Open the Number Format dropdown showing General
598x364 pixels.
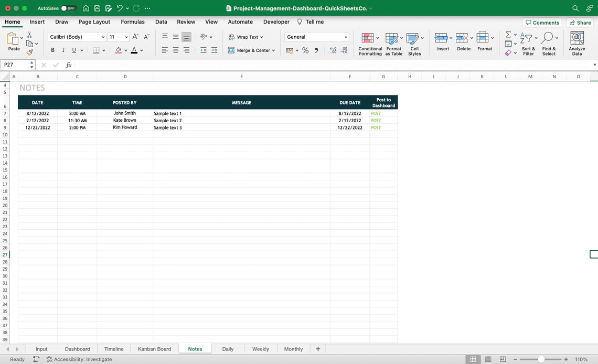(316, 37)
